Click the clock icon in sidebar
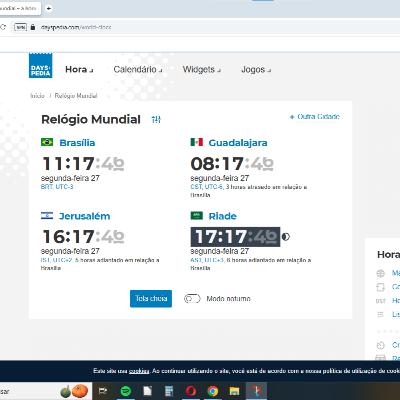The height and width of the screenshot is (400, 400). coord(380,345)
